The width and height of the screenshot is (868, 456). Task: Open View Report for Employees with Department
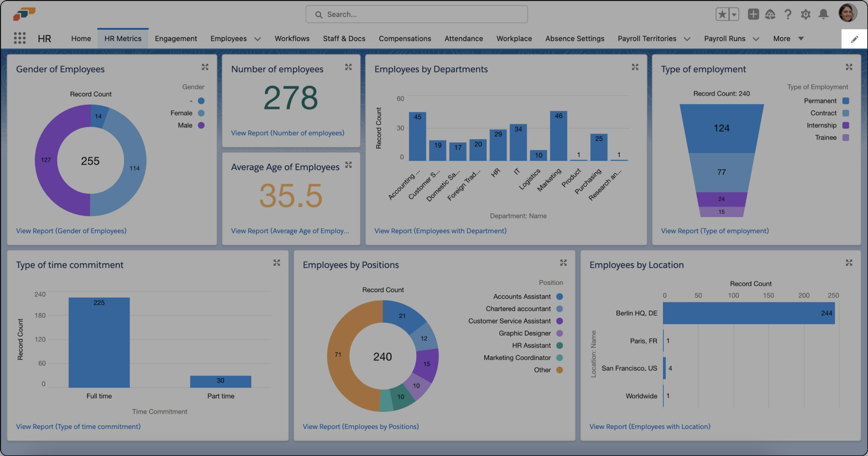pos(440,231)
